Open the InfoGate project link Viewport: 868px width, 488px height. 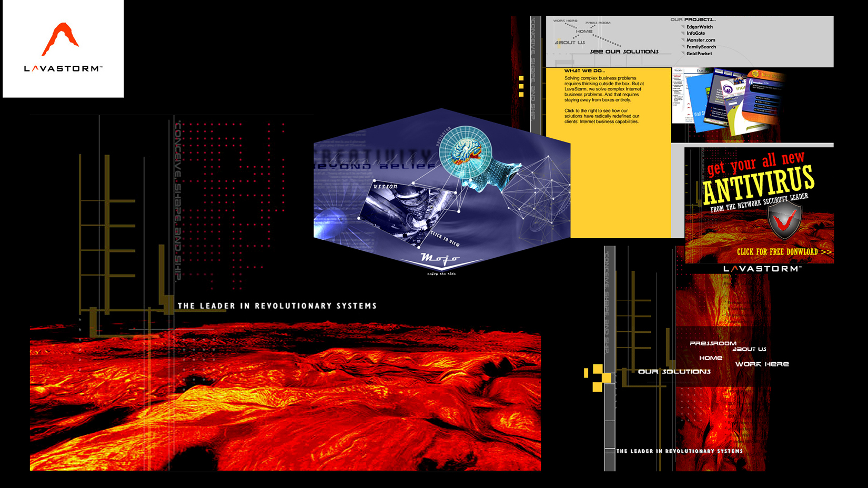click(695, 33)
